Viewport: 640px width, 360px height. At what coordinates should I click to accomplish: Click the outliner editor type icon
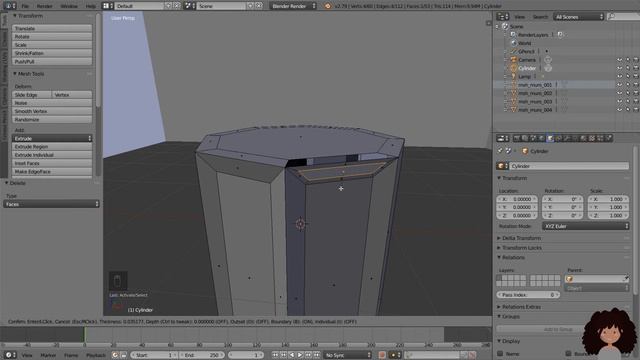click(x=502, y=17)
